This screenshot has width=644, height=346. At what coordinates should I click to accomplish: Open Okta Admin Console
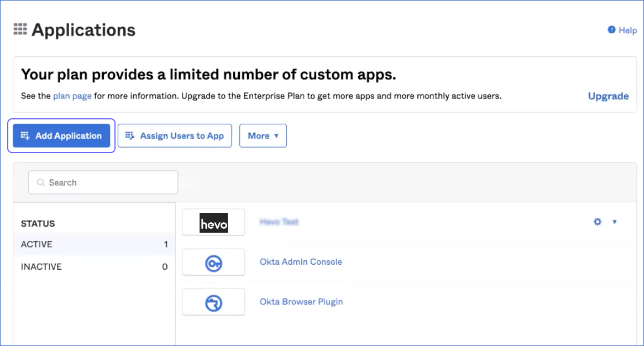pyautogui.click(x=301, y=261)
